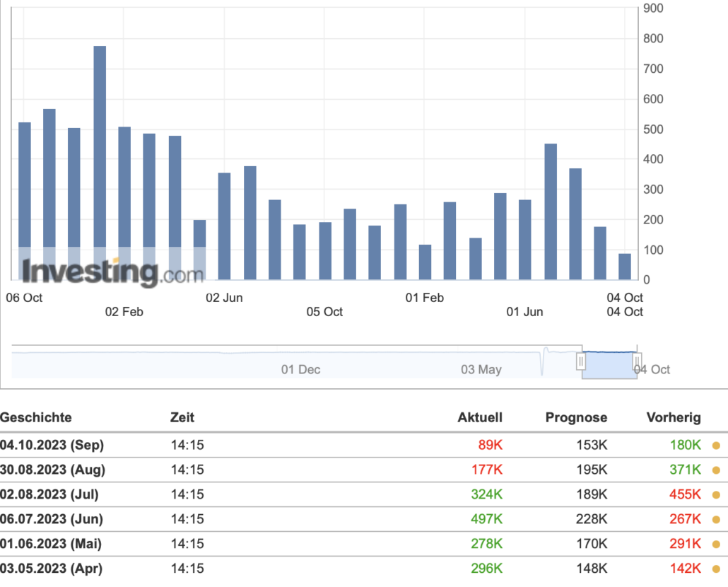Click the 02 Jun x-axis label

224,298
